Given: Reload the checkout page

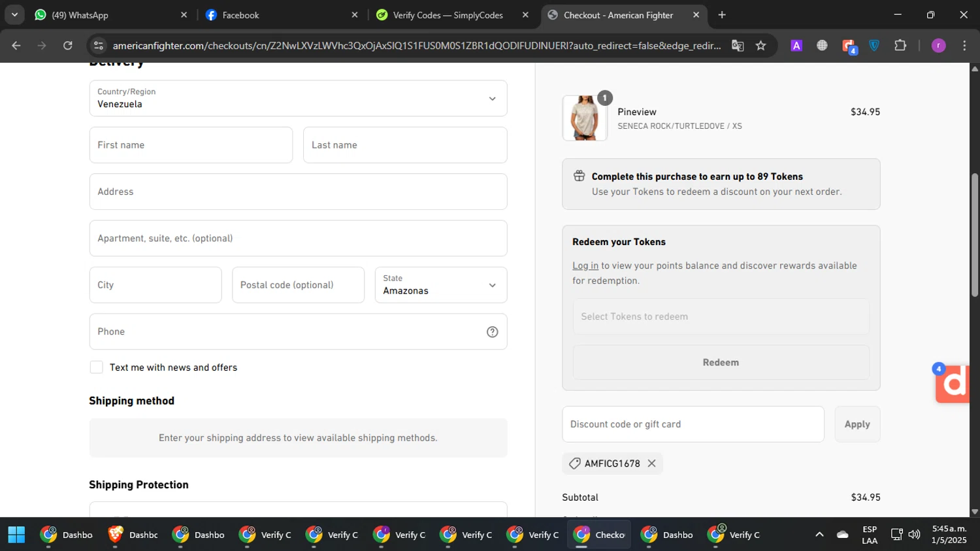Looking at the screenshot, I should click(x=68, y=45).
